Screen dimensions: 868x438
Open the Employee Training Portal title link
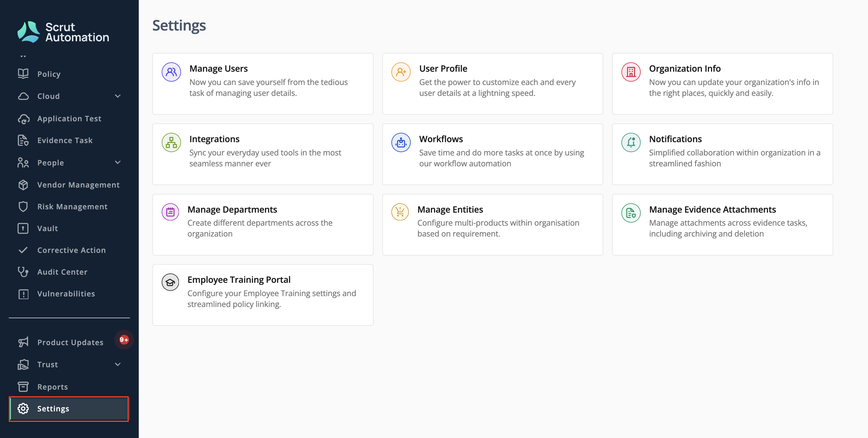[x=239, y=279]
